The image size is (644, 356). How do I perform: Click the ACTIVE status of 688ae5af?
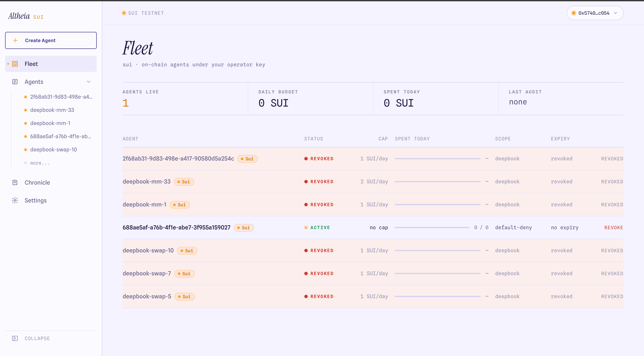click(x=317, y=227)
